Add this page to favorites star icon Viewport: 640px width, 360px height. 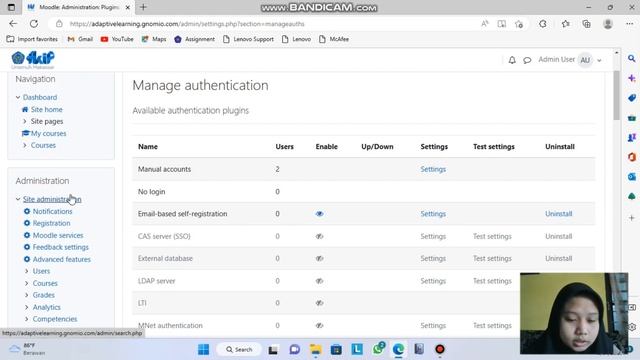[519, 24]
